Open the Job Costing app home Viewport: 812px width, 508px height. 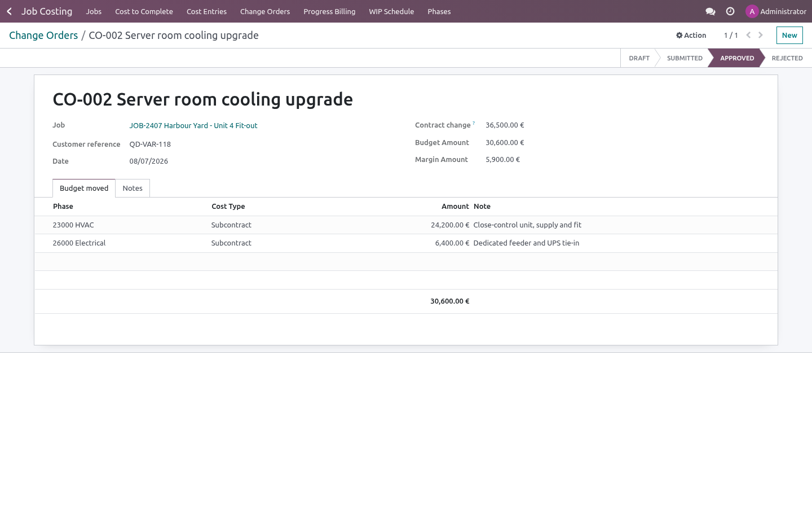click(47, 11)
